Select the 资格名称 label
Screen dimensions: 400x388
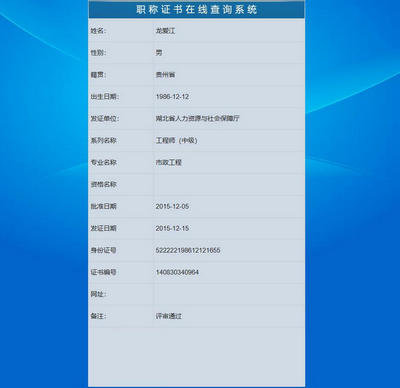click(x=103, y=184)
